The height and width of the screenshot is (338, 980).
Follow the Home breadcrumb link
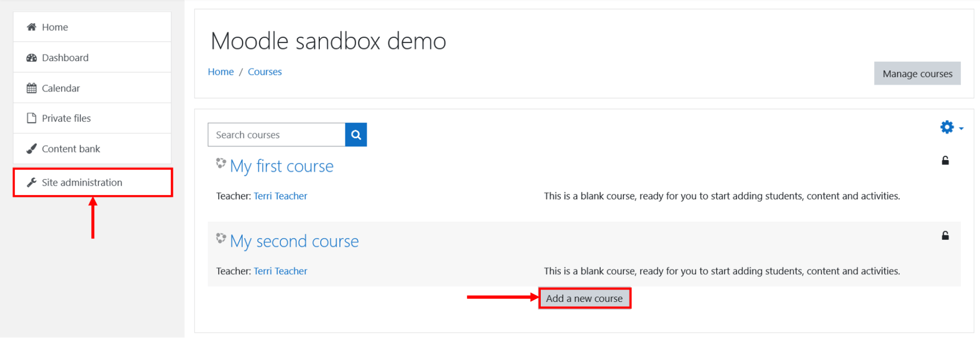click(221, 72)
